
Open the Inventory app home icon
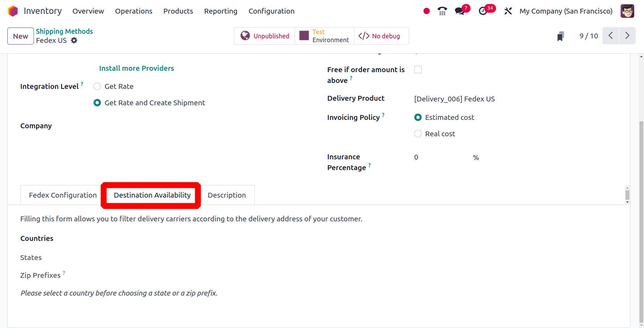point(13,11)
